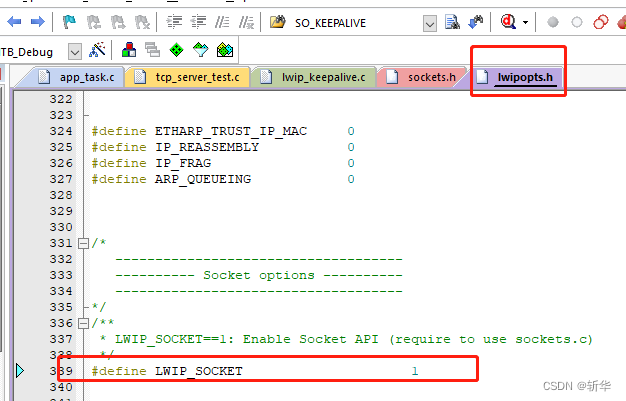Screen dimensions: 626x401
Task: Launch the Pack Installer icon
Action: click(x=225, y=50)
